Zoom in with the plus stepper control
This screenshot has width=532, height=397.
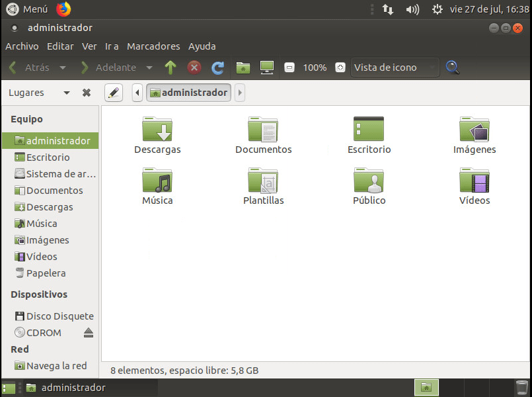point(339,67)
